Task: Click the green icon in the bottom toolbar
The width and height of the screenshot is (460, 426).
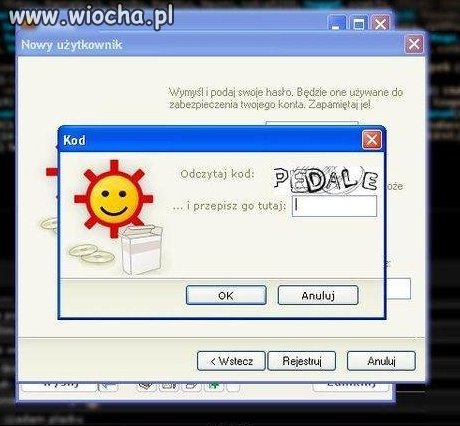Action: (x=214, y=386)
